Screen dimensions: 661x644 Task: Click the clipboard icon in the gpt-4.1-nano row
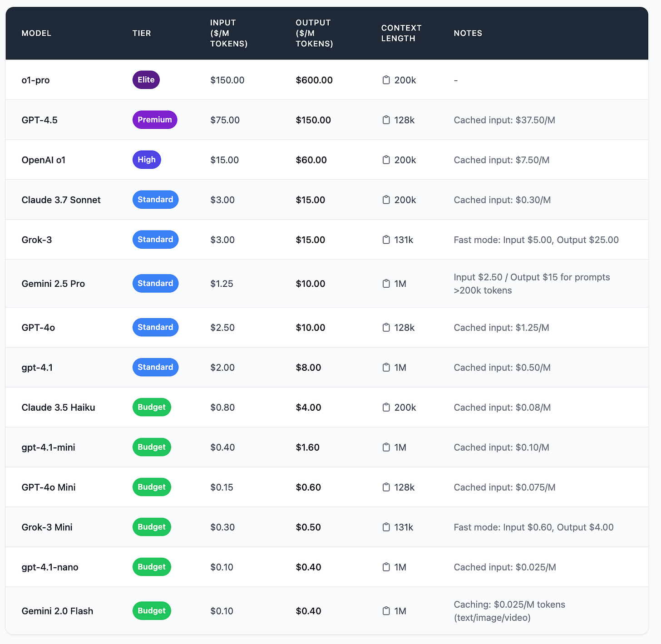(x=386, y=567)
